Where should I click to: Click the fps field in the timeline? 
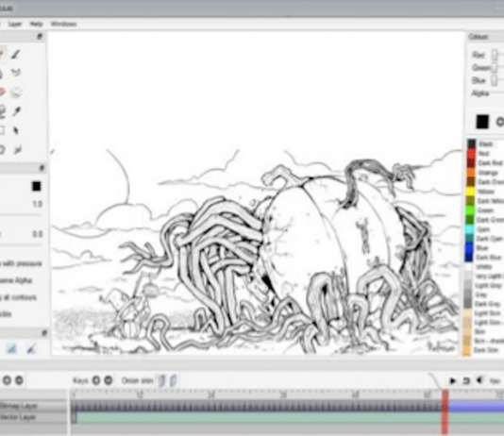point(496,381)
